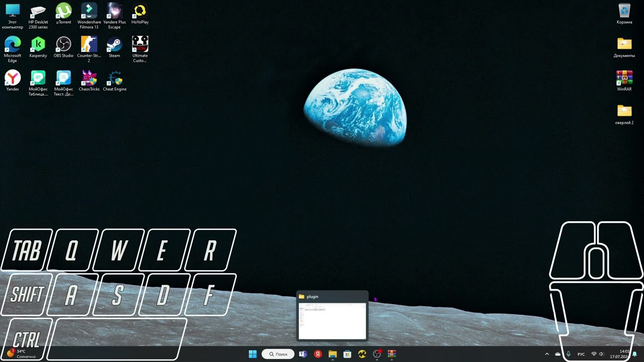The height and width of the screenshot is (362, 644).
Task: Select the Kaspersky desktop shortcut
Action: coord(38,47)
